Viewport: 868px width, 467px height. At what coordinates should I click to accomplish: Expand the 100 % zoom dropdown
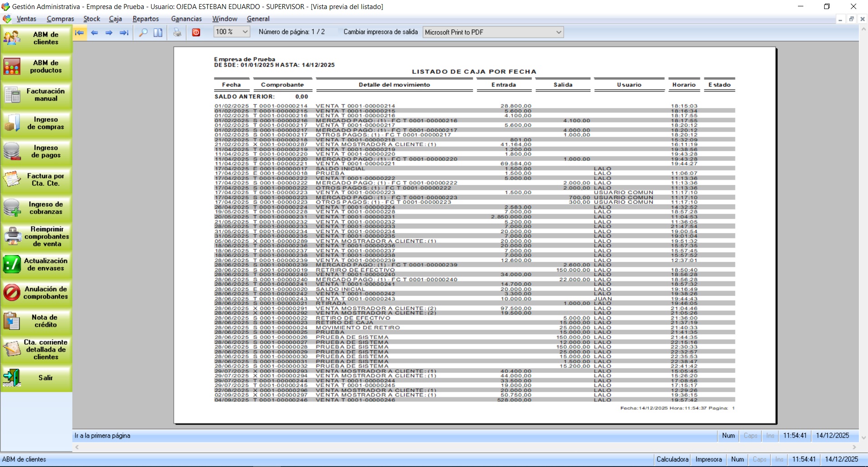245,32
